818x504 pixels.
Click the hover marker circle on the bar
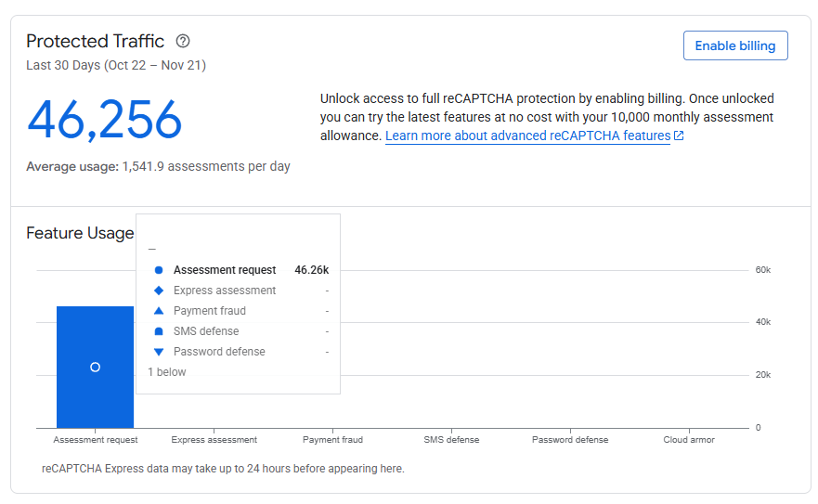95,368
